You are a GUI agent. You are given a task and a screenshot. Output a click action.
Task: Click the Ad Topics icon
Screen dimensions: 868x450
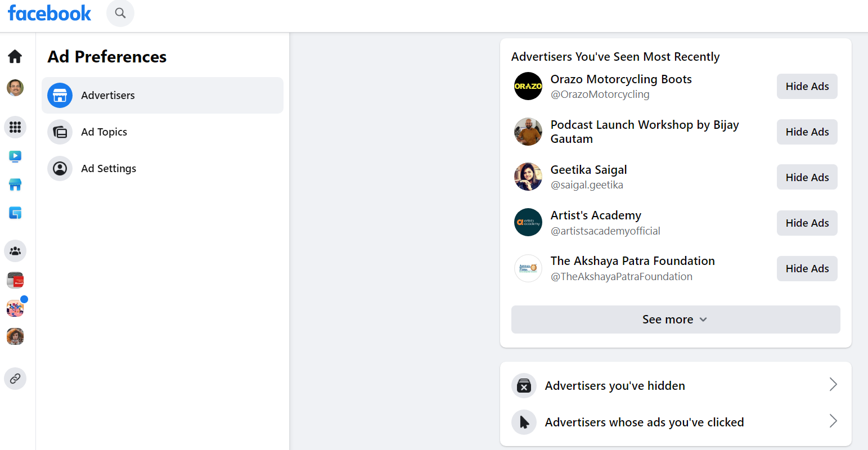60,132
